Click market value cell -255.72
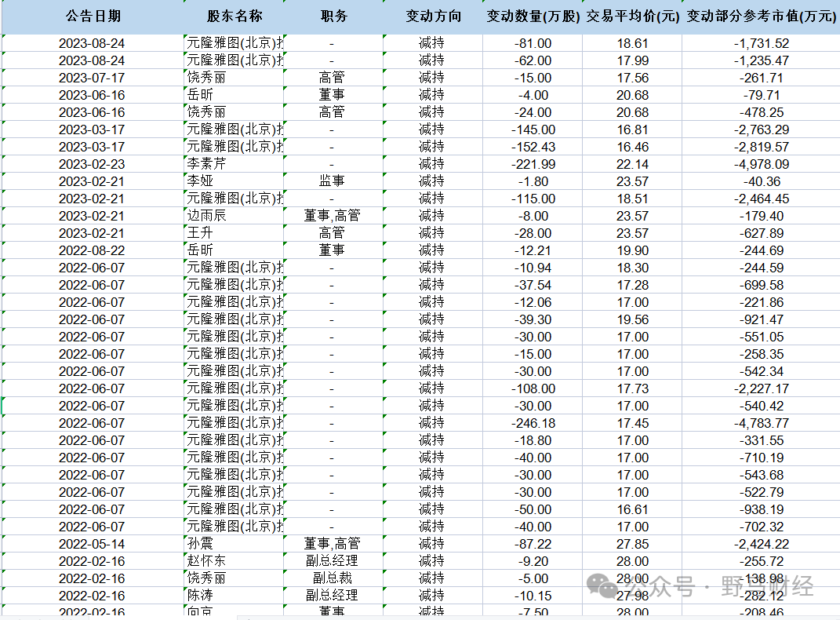 (762, 561)
